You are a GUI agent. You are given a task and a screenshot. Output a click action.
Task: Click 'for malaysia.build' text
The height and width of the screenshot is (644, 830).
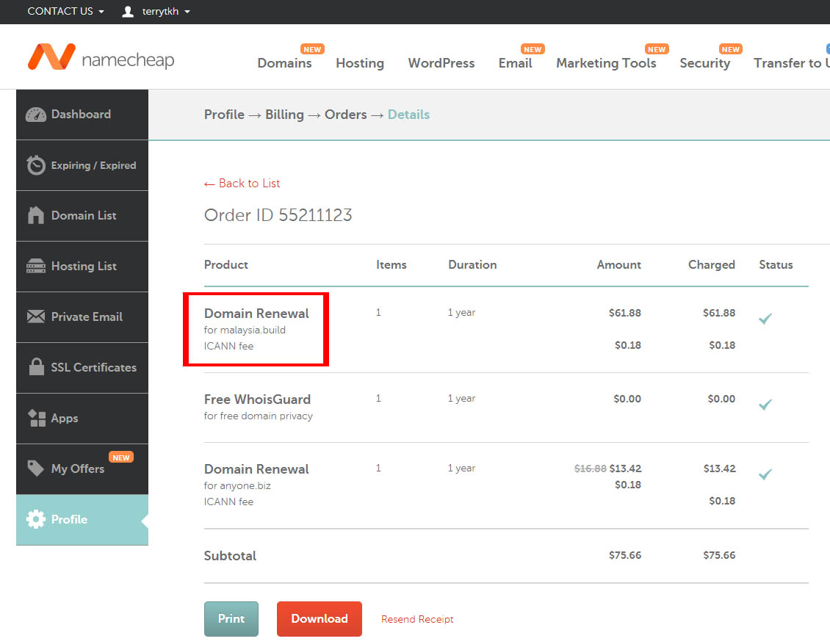pos(245,330)
